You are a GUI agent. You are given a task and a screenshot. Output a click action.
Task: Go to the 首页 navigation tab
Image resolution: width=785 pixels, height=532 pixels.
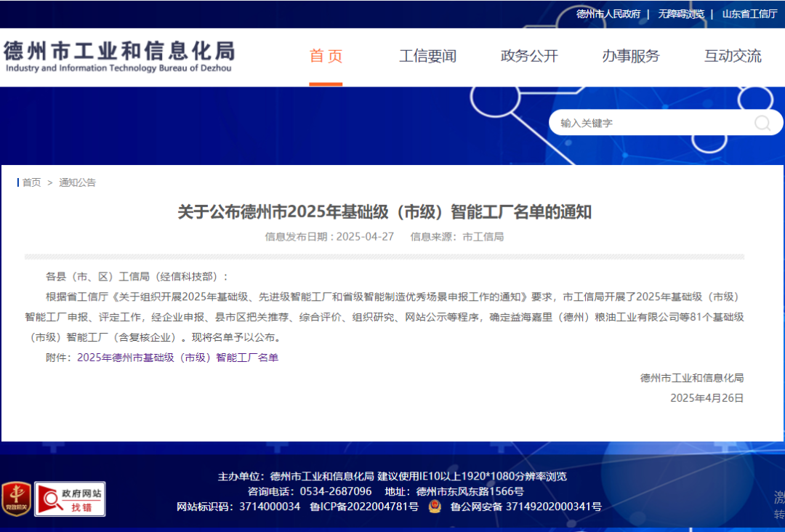click(x=326, y=56)
